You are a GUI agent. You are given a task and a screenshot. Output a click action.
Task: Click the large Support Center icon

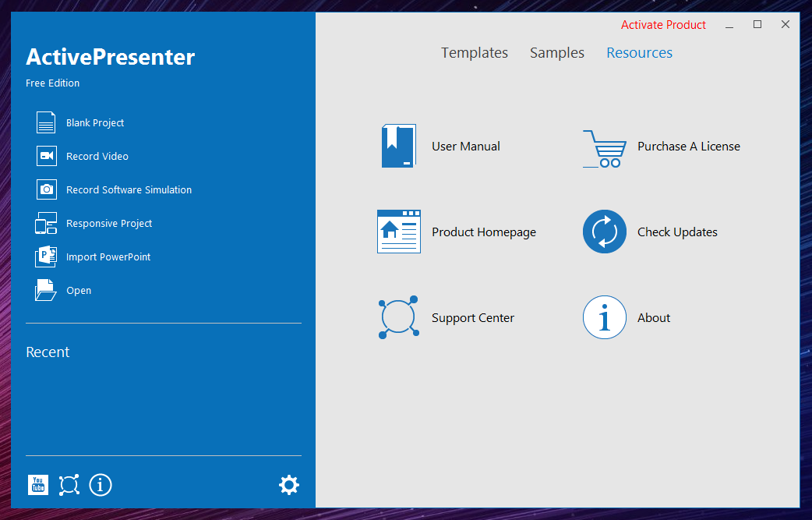click(398, 317)
